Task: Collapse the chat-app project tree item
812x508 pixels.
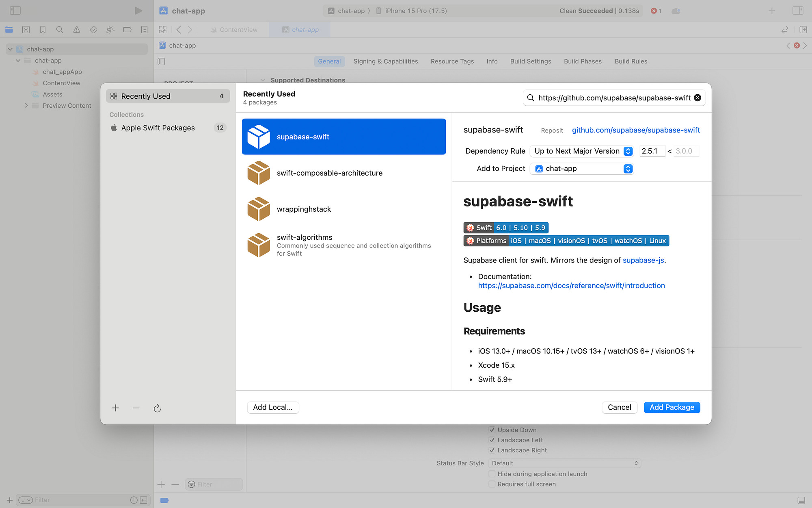Action: [10, 49]
